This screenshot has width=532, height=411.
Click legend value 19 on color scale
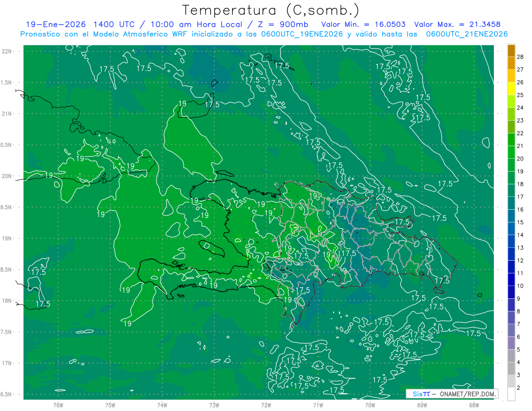pyautogui.click(x=520, y=171)
